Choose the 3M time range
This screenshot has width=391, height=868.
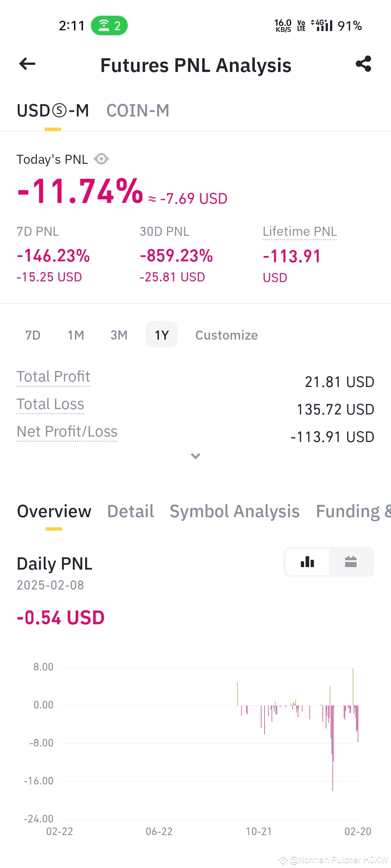(119, 335)
